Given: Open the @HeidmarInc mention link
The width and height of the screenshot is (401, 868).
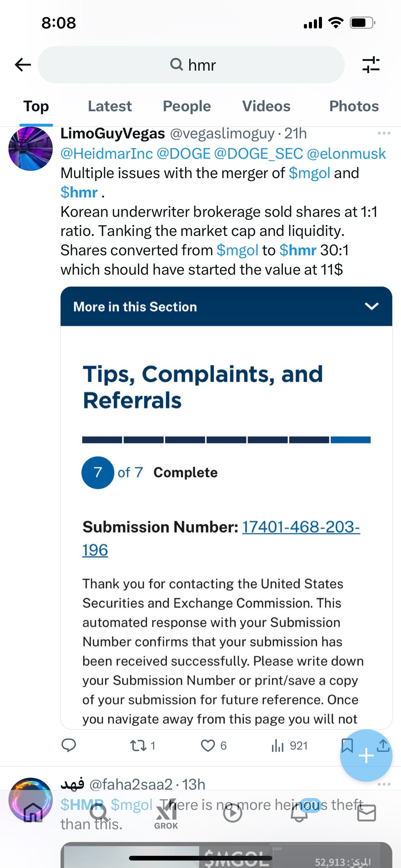Looking at the screenshot, I should 107,154.
